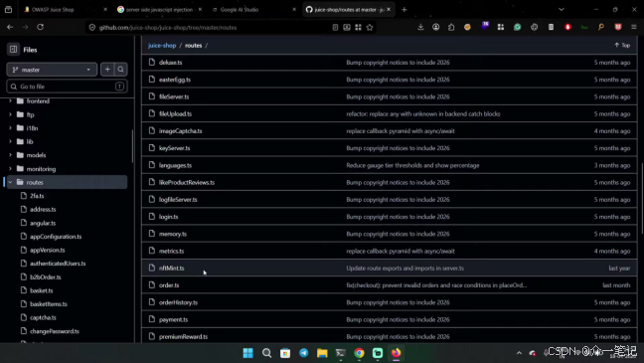Screen dimensions: 644x363
Task: Open keyServer.ts in the file list
Action: (x=174, y=148)
